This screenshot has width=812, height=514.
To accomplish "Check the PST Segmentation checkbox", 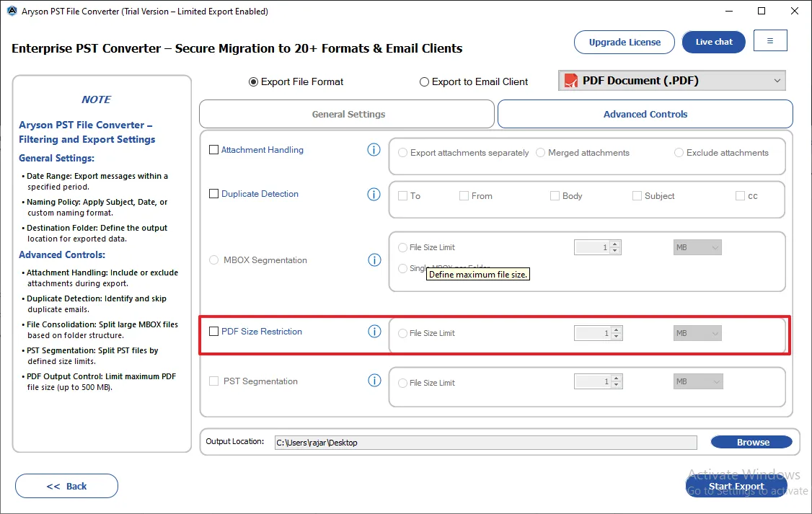I will [214, 381].
